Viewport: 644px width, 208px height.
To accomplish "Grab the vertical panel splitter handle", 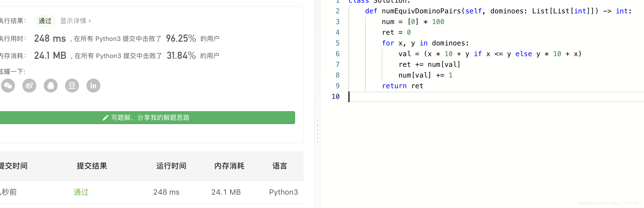I will (317, 132).
